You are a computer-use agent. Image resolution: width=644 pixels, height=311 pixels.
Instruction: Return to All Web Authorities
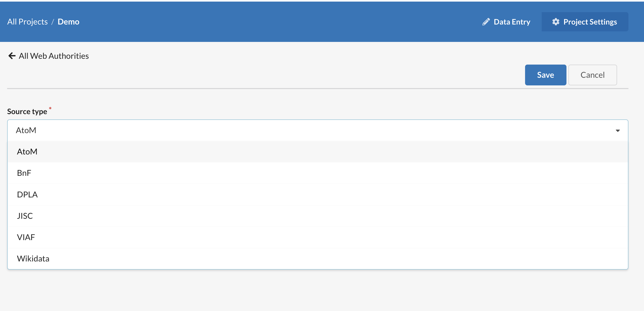(x=49, y=56)
